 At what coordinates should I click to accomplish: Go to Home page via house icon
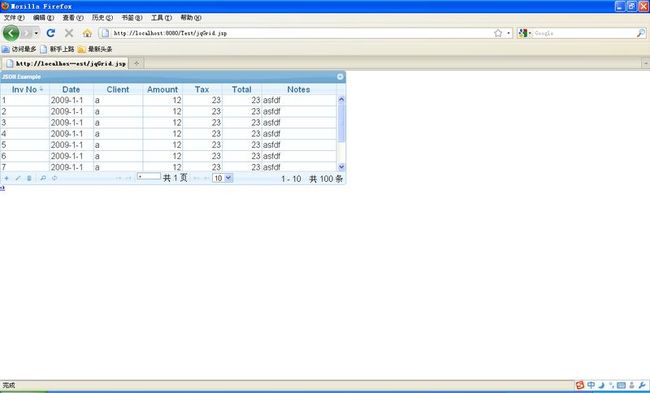tap(87, 33)
